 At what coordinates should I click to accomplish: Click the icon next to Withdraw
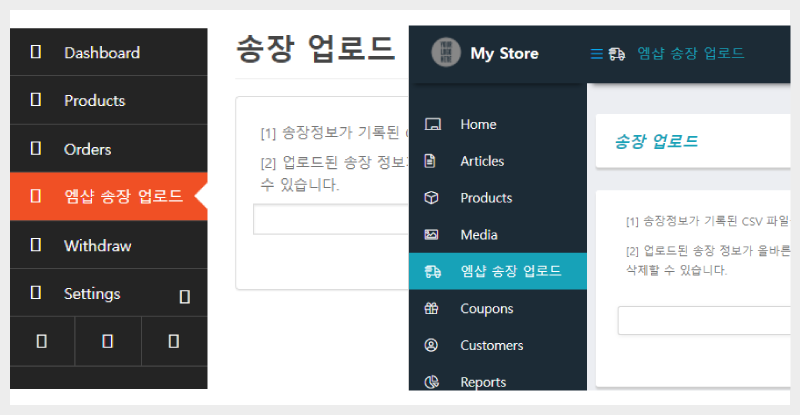pyautogui.click(x=36, y=245)
